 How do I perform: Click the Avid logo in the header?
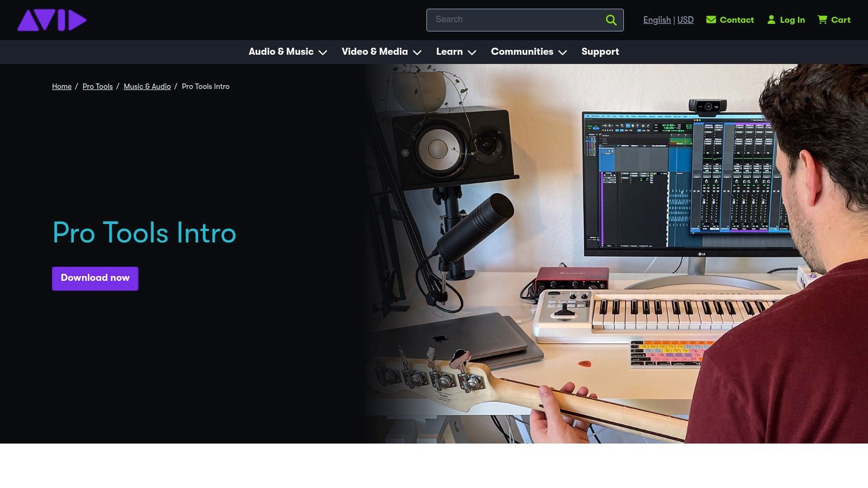(52, 20)
